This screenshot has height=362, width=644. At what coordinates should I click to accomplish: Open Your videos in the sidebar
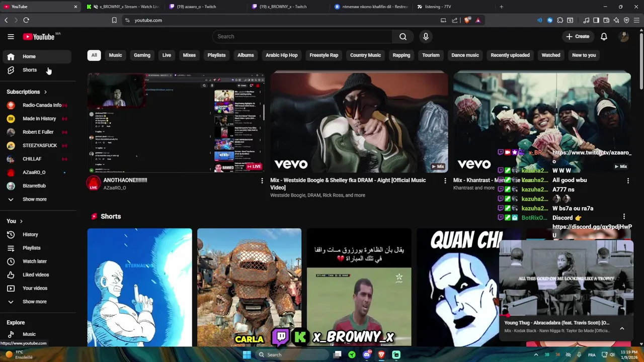pos(36,288)
